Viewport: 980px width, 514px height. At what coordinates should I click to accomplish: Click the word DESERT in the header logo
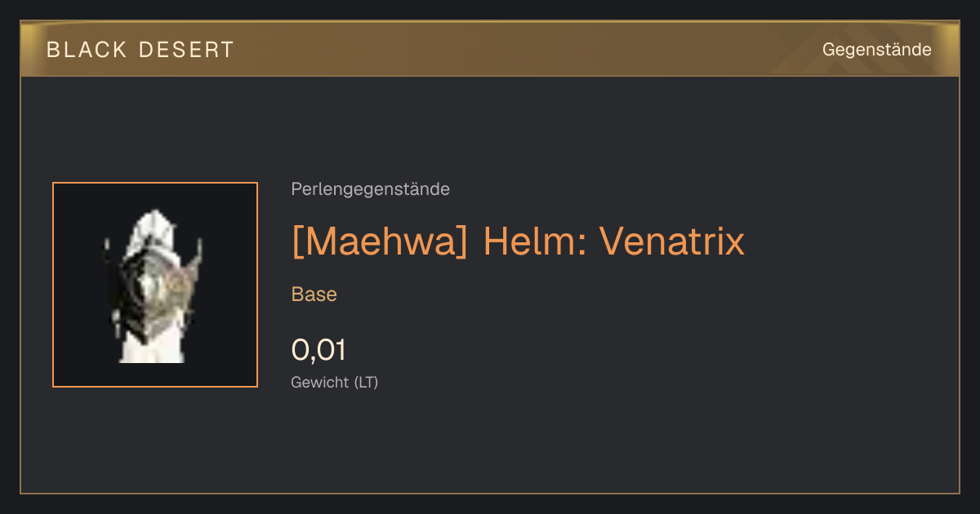tap(187, 50)
